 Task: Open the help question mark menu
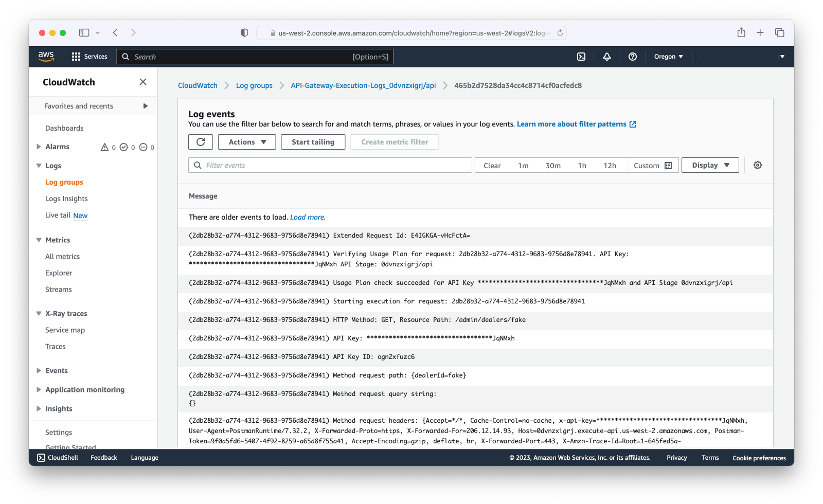click(x=633, y=57)
